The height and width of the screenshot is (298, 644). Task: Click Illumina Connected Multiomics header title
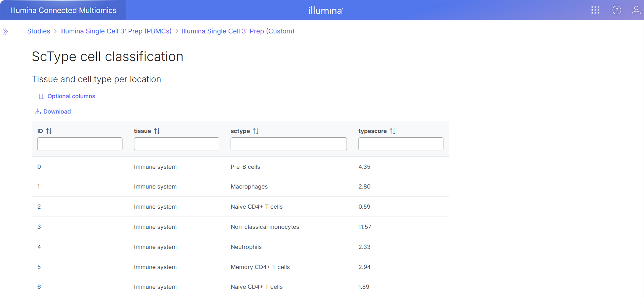coord(63,10)
